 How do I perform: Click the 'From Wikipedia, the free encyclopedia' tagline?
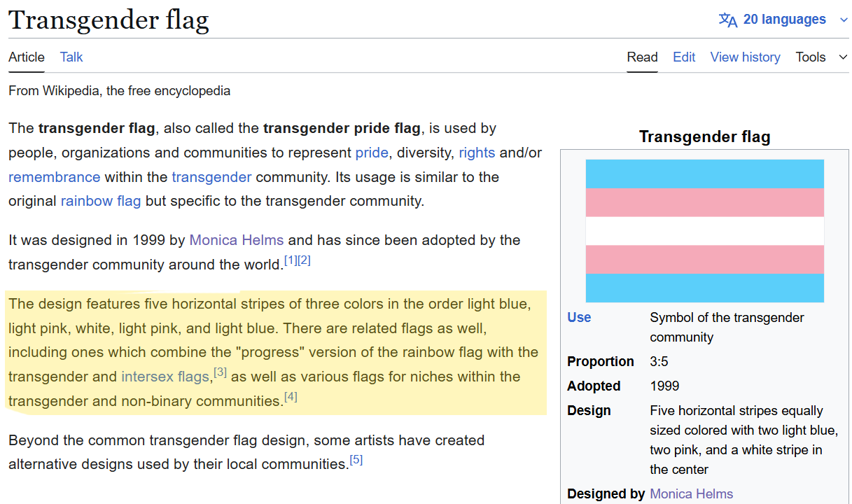119,91
